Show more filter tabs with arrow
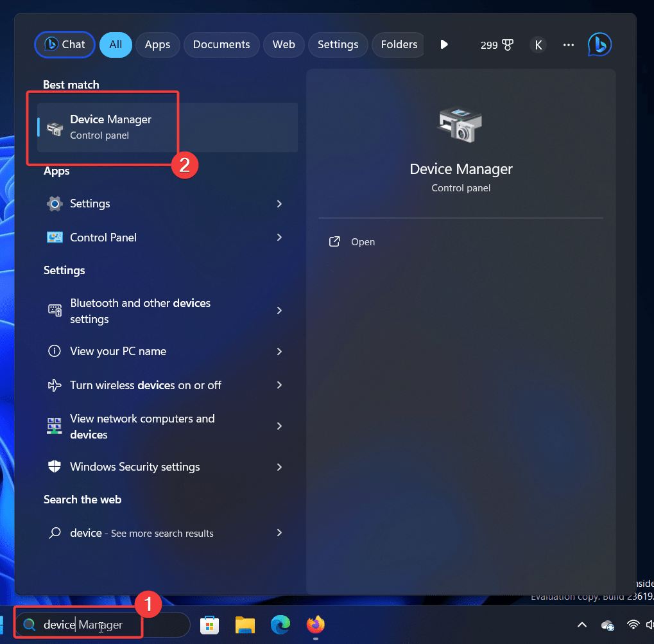Screen dimensions: 654x644 coord(443,45)
